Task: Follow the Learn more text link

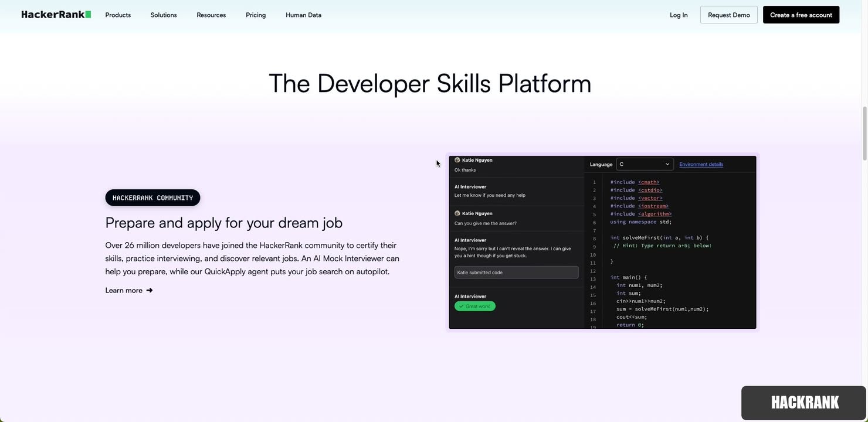Action: (124, 290)
